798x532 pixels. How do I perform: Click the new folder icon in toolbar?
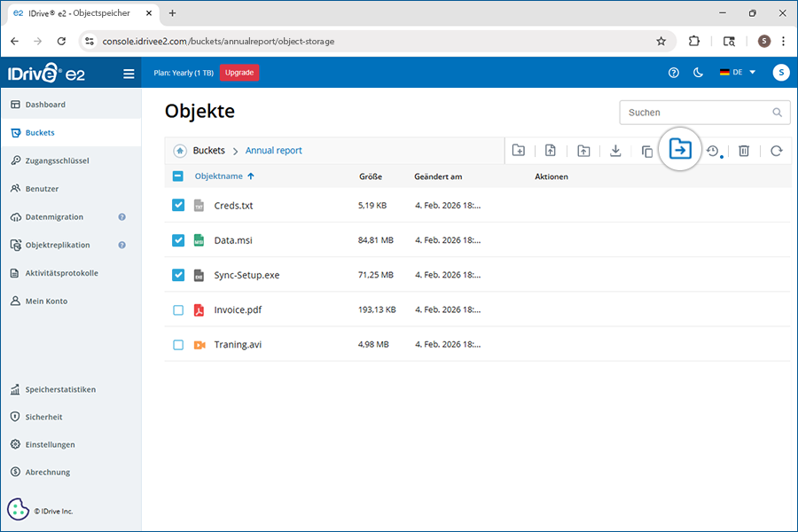(519, 151)
